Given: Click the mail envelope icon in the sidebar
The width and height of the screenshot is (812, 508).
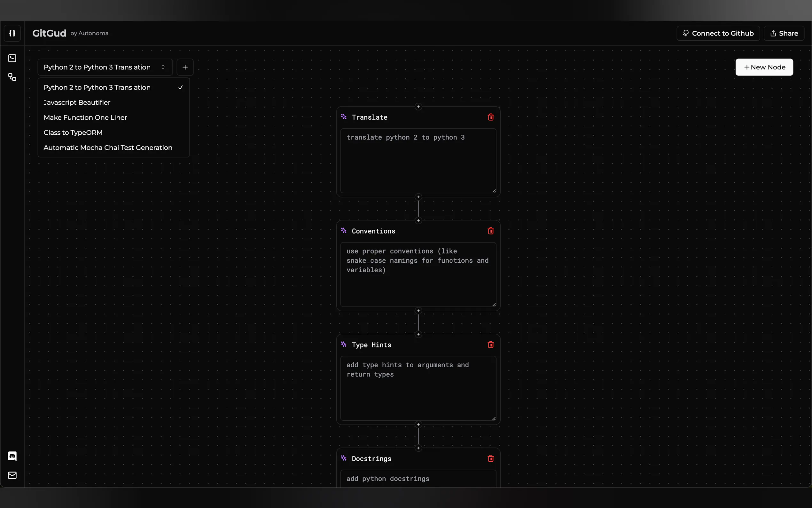Looking at the screenshot, I should [x=12, y=475].
